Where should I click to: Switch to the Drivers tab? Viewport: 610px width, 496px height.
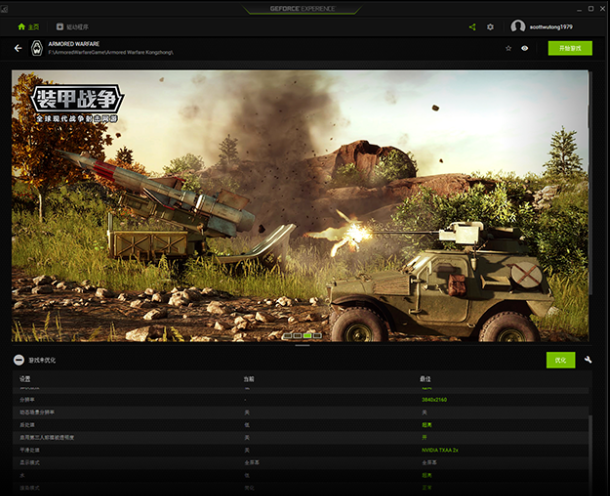tap(72, 27)
